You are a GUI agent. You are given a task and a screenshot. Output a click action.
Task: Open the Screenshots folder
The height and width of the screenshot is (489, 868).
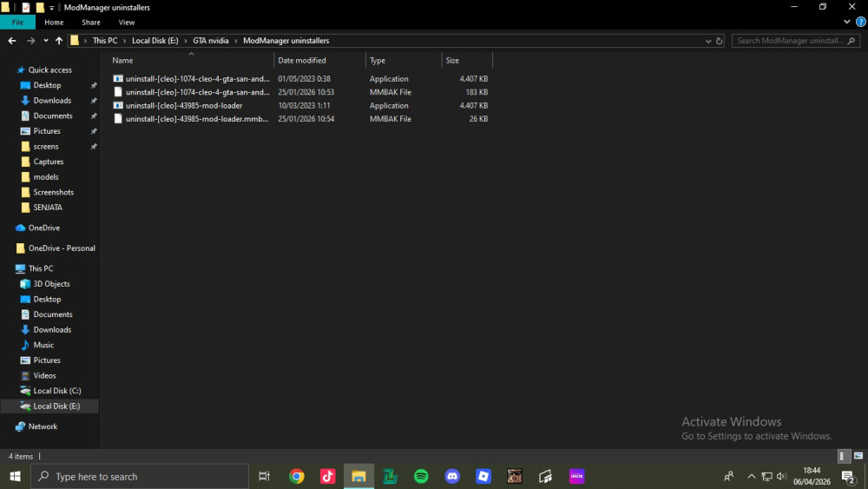[53, 192]
